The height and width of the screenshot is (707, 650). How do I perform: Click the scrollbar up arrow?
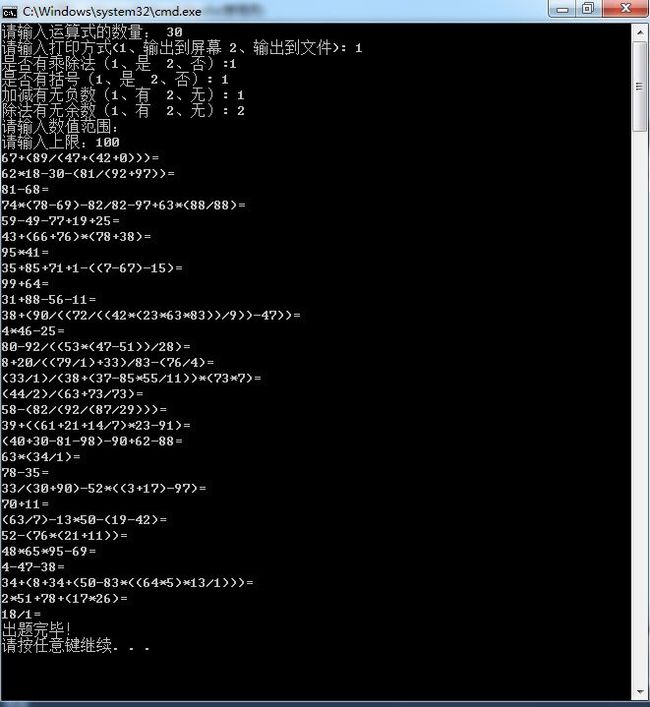(x=640, y=32)
